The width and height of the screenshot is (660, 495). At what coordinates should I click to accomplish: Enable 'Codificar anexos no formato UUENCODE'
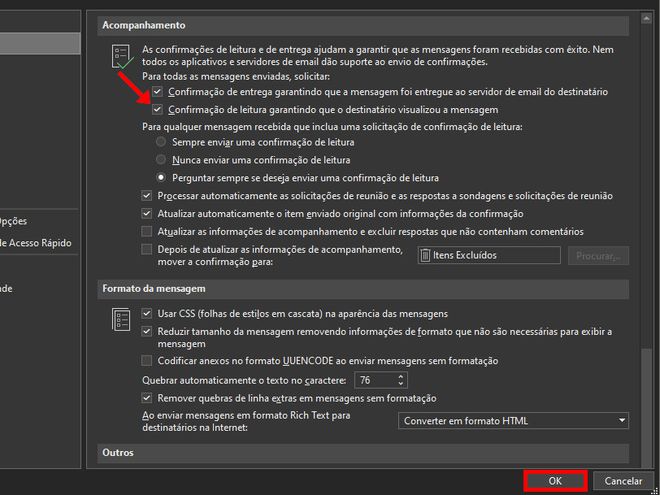tap(146, 361)
